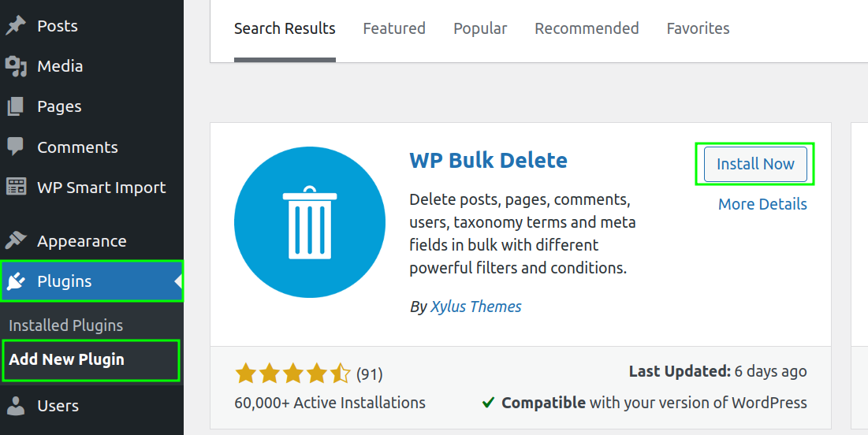The height and width of the screenshot is (435, 868).
Task: Select the Recommended tab
Action: [587, 28]
